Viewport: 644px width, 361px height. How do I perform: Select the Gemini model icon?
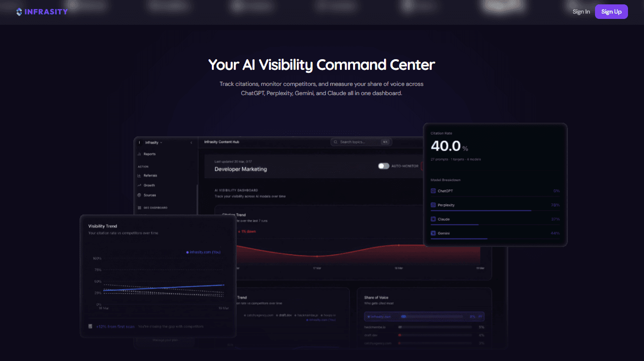point(433,233)
